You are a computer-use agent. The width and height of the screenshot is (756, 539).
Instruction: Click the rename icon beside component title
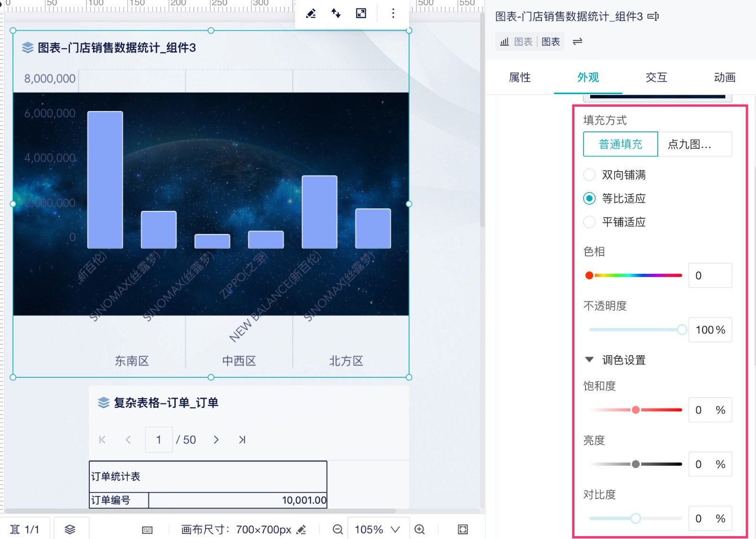coord(653,17)
